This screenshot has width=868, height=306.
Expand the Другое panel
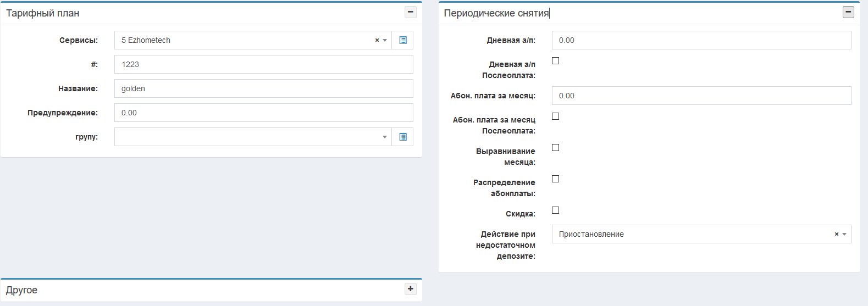click(x=411, y=289)
